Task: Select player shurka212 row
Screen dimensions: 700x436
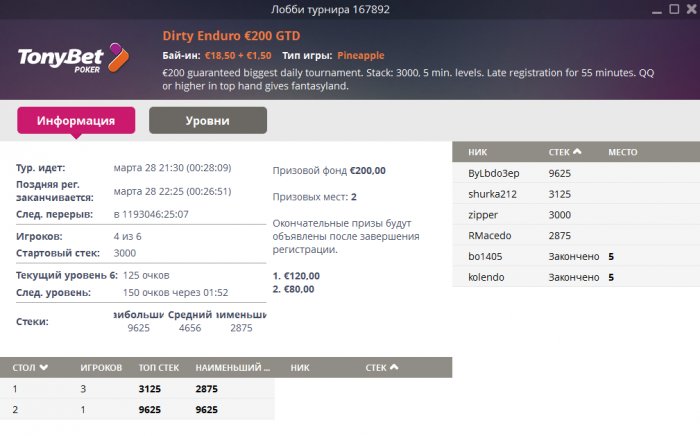Action: click(x=576, y=194)
